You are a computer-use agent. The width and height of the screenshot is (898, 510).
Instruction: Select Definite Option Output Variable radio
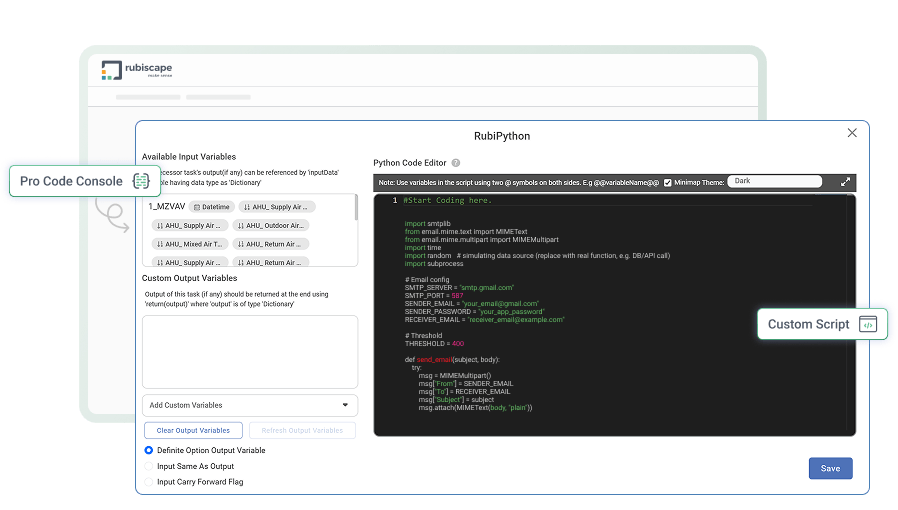149,450
